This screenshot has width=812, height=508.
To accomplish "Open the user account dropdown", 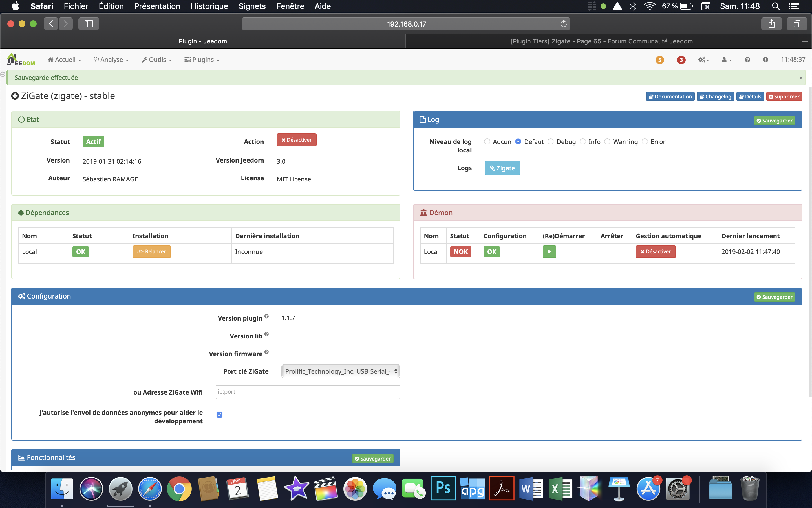I will (727, 60).
